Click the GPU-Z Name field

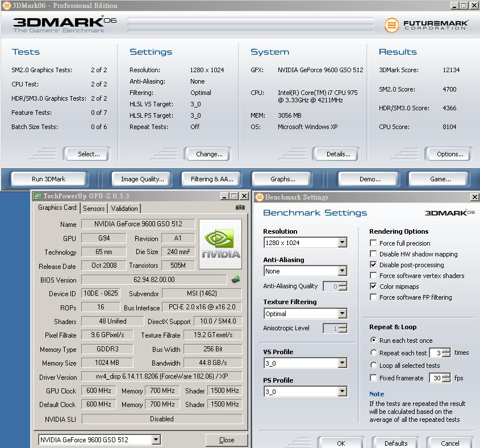138,223
